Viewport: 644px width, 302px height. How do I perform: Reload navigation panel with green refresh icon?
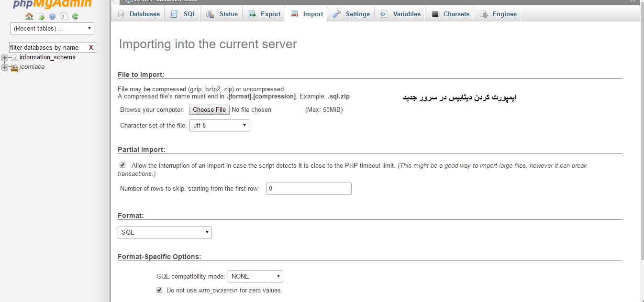pos(75,17)
